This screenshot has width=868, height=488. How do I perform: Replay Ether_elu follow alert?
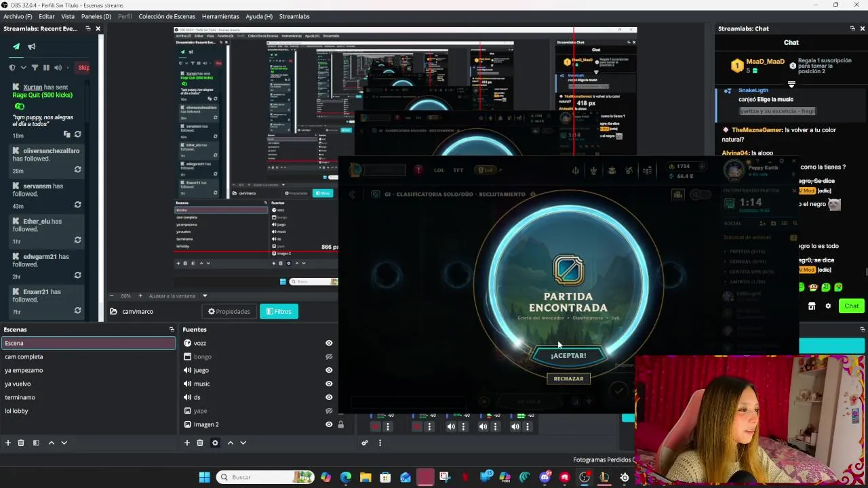point(77,240)
